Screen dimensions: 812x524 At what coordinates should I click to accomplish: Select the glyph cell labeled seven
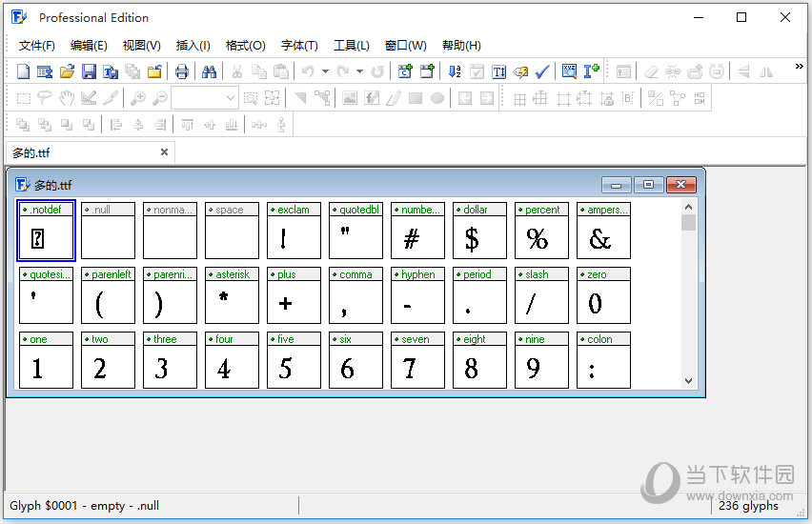[x=417, y=360]
